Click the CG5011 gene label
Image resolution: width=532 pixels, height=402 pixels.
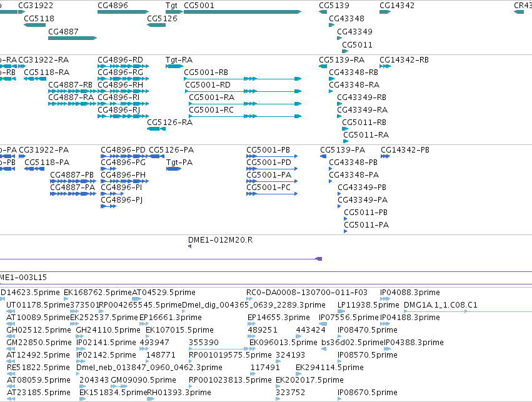[357, 45]
